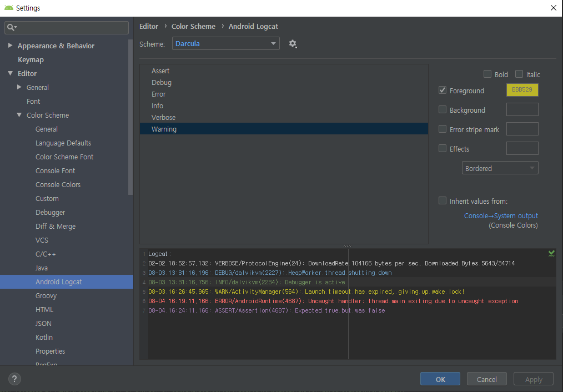Click the DEBUG/dalvikvm preview line
The image size is (563, 392).
(x=270, y=273)
